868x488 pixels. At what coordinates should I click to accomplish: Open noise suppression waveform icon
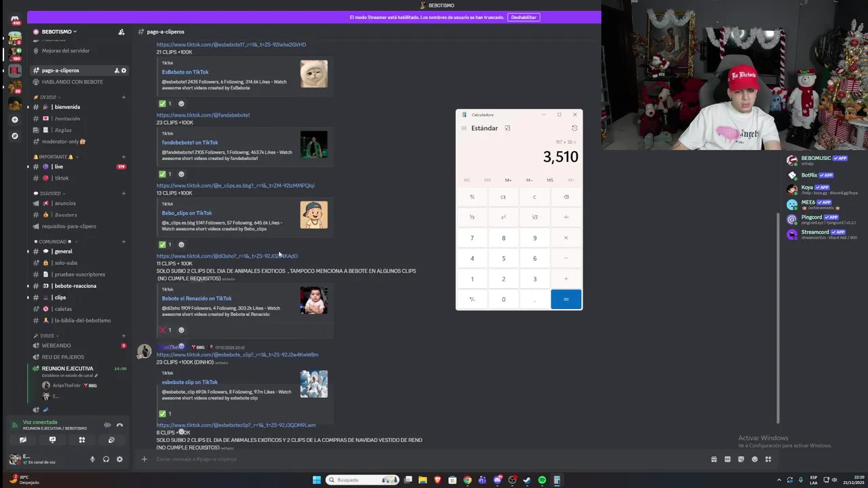pyautogui.click(x=107, y=425)
